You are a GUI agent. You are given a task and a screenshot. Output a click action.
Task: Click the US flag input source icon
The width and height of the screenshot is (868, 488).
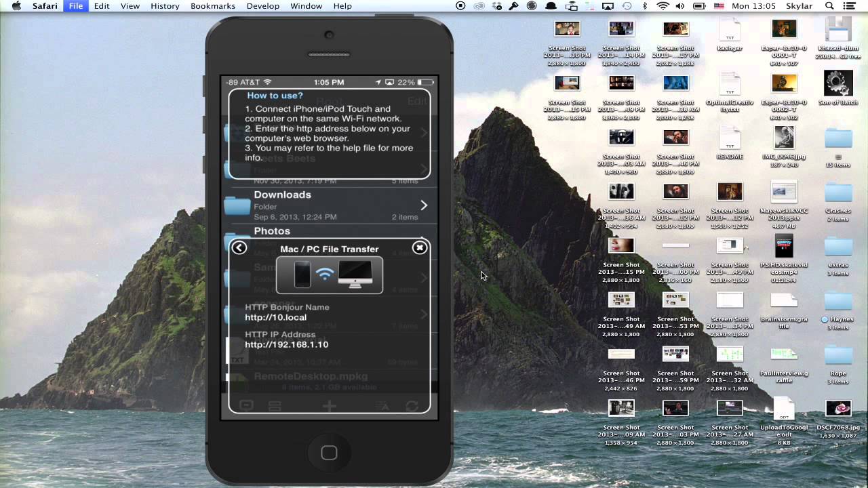pyautogui.click(x=719, y=6)
